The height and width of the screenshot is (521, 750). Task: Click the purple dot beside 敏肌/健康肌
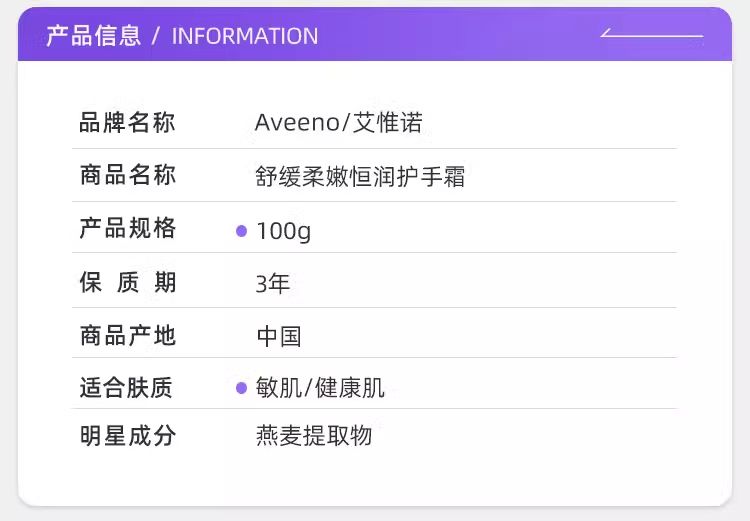click(241, 388)
